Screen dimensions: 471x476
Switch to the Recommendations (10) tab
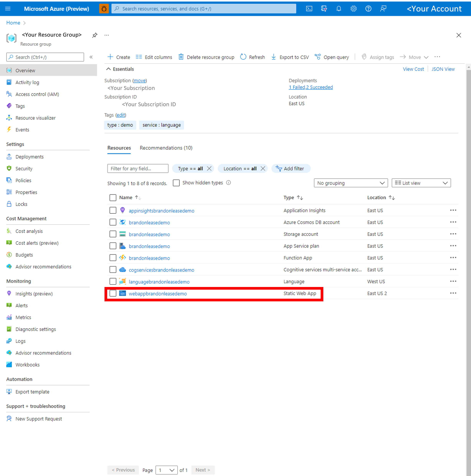[x=166, y=148]
